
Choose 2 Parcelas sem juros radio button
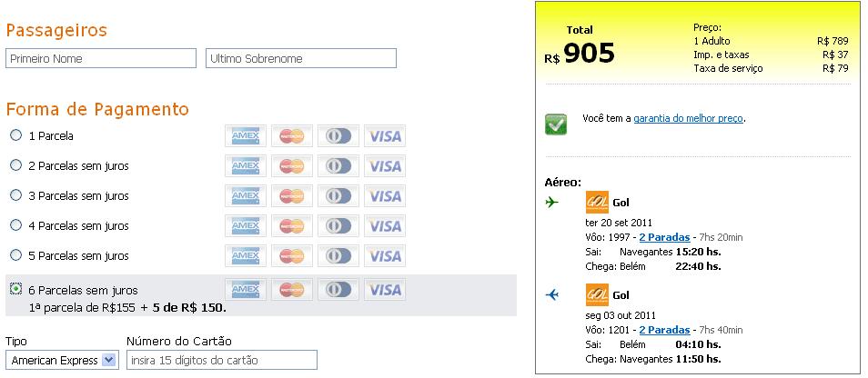(15, 165)
